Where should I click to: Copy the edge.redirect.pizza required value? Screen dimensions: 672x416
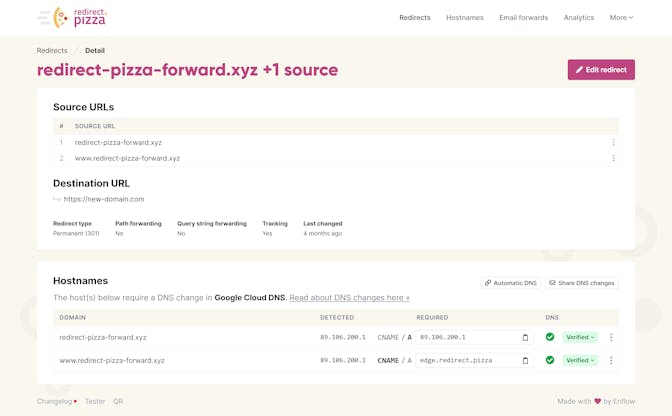click(525, 361)
